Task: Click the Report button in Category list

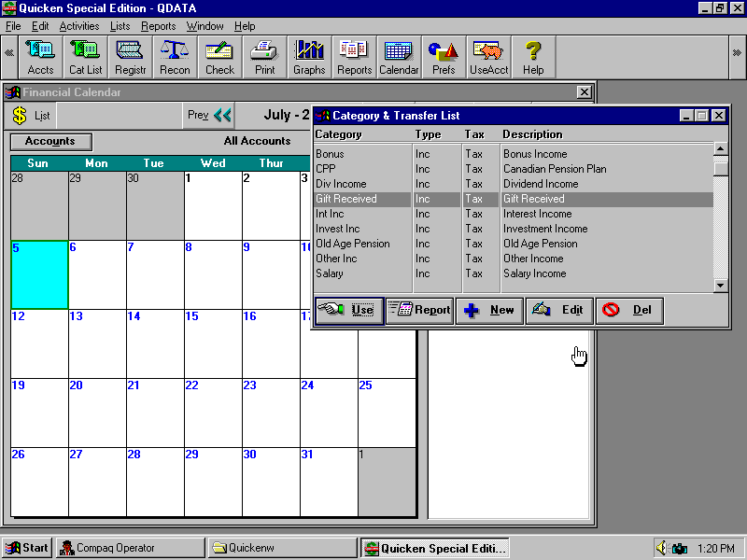Action: click(x=419, y=311)
